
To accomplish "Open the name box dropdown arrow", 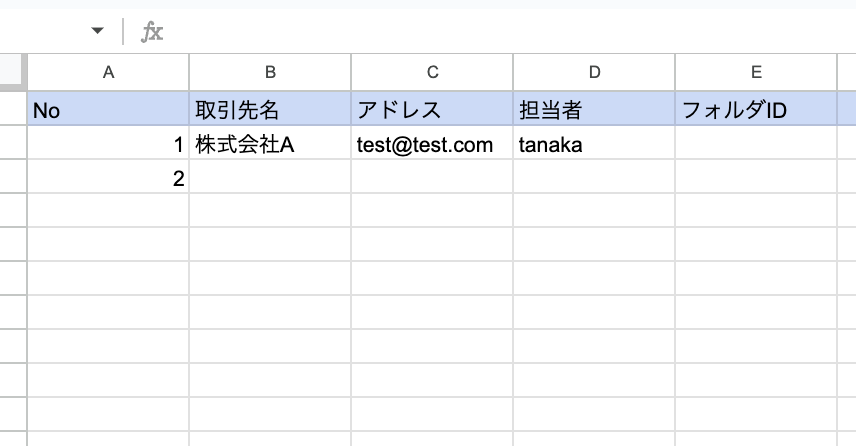I will pyautogui.click(x=97, y=31).
